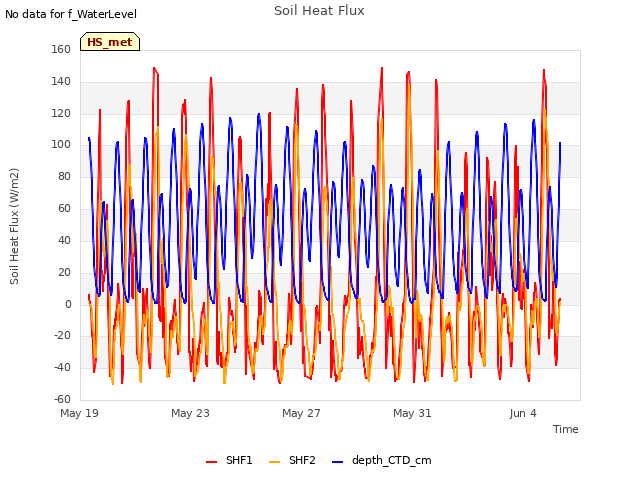Click the 60 y-axis tick label

pos(64,208)
